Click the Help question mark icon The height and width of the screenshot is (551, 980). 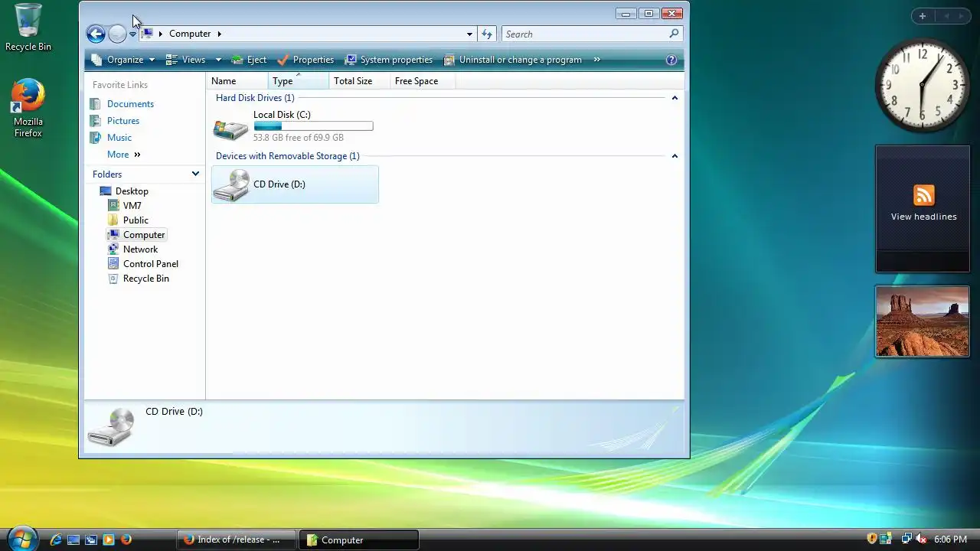point(671,60)
